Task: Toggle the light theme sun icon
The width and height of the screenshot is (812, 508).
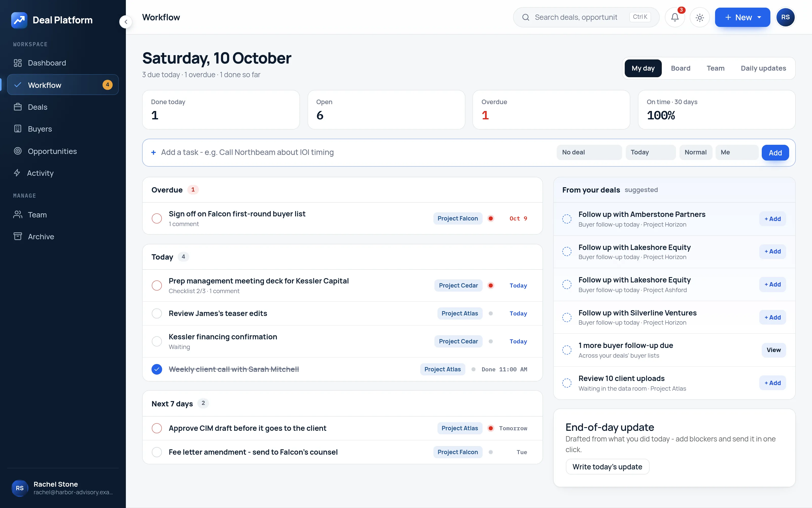Action: 700,18
